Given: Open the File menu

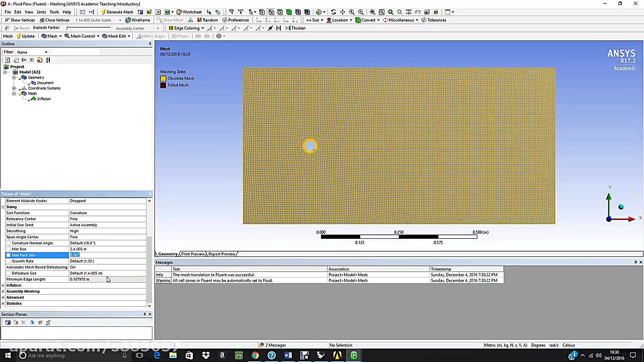Looking at the screenshot, I should pyautogui.click(x=8, y=12).
